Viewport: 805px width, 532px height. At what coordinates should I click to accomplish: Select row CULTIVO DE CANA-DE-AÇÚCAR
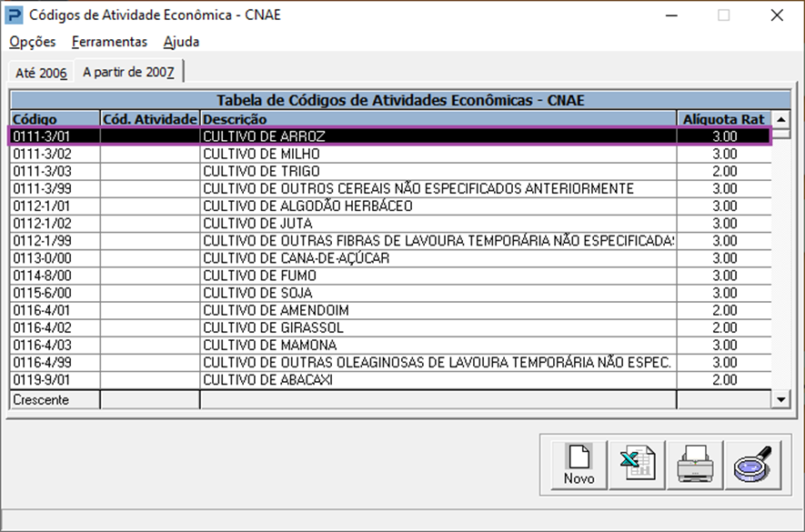[390, 258]
